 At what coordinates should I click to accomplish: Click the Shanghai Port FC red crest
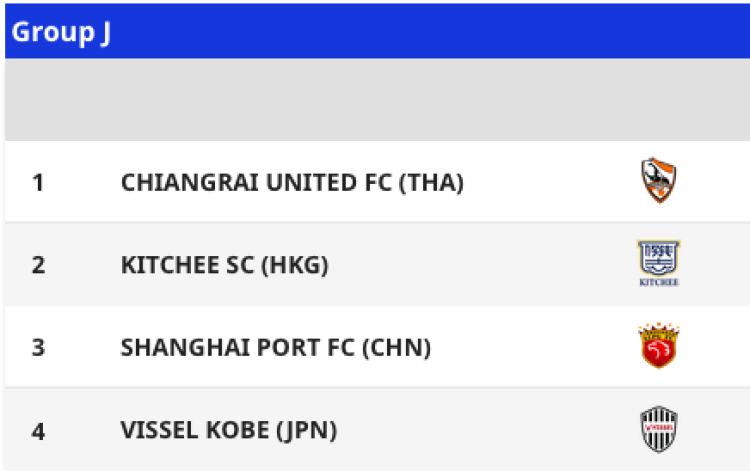[x=659, y=346]
